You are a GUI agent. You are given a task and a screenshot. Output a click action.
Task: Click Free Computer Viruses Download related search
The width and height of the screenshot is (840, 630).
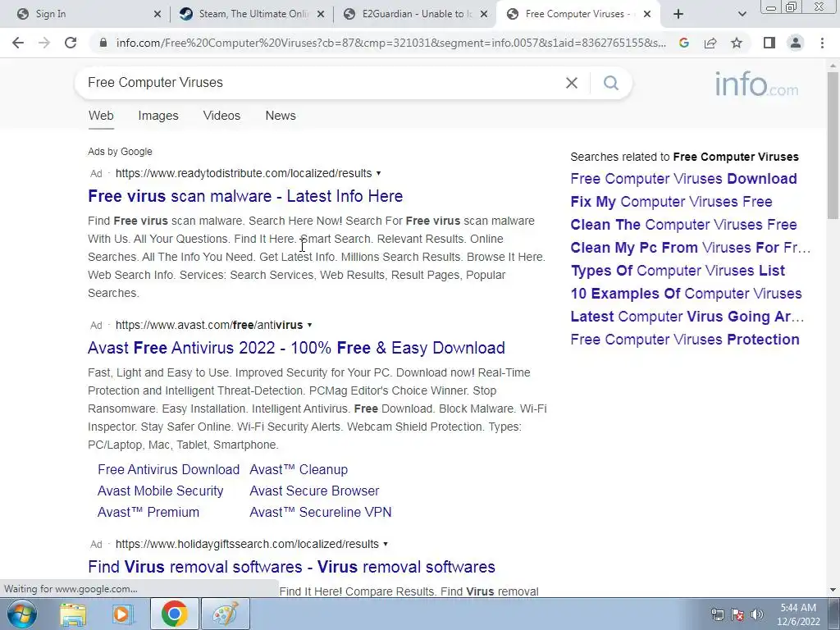[x=683, y=179]
